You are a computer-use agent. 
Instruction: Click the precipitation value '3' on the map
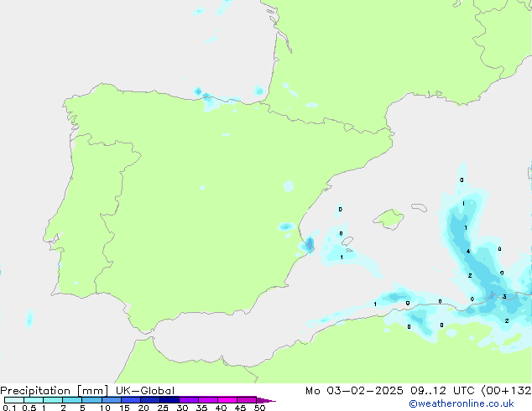tap(504, 297)
